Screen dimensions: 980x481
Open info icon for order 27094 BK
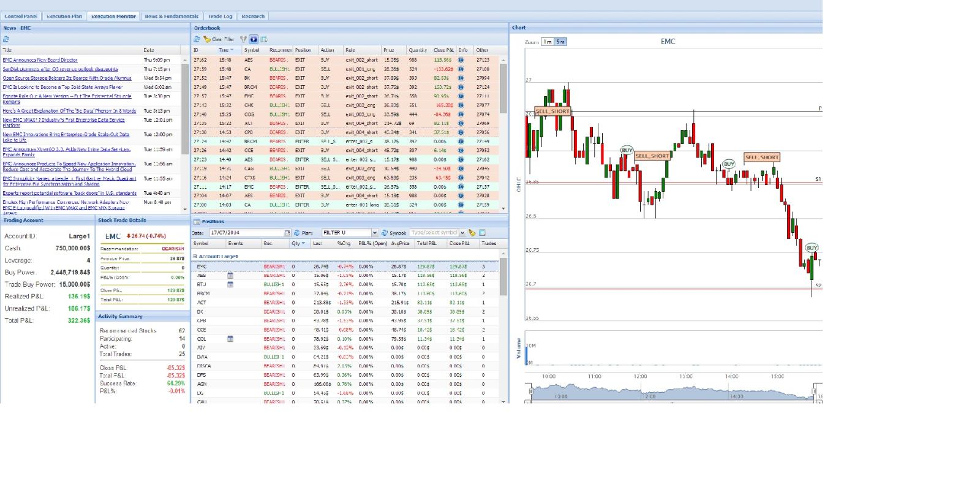point(461,78)
